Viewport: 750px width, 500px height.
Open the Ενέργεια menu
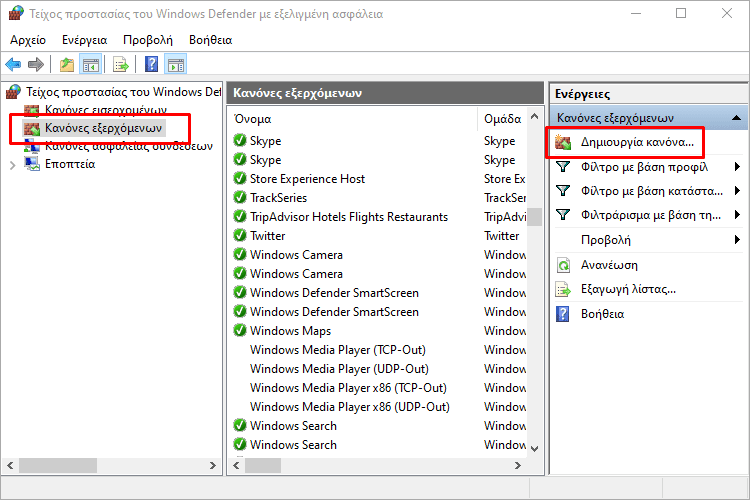pos(84,40)
